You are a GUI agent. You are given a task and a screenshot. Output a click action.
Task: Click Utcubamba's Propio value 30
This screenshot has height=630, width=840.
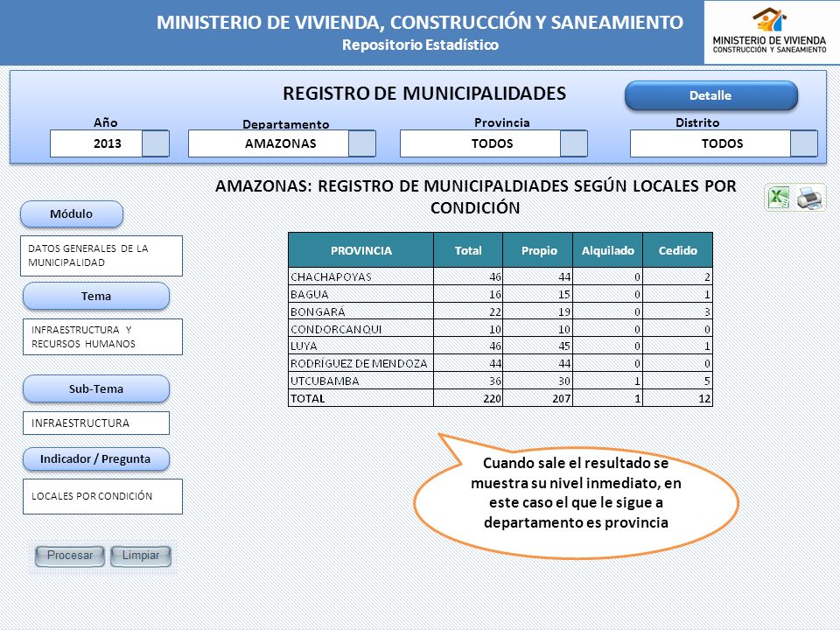click(564, 381)
